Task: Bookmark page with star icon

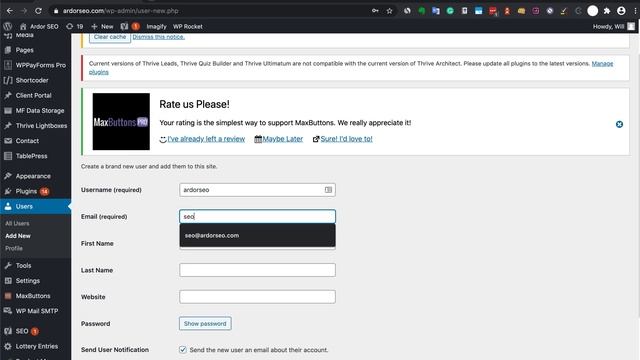Action: [389, 11]
